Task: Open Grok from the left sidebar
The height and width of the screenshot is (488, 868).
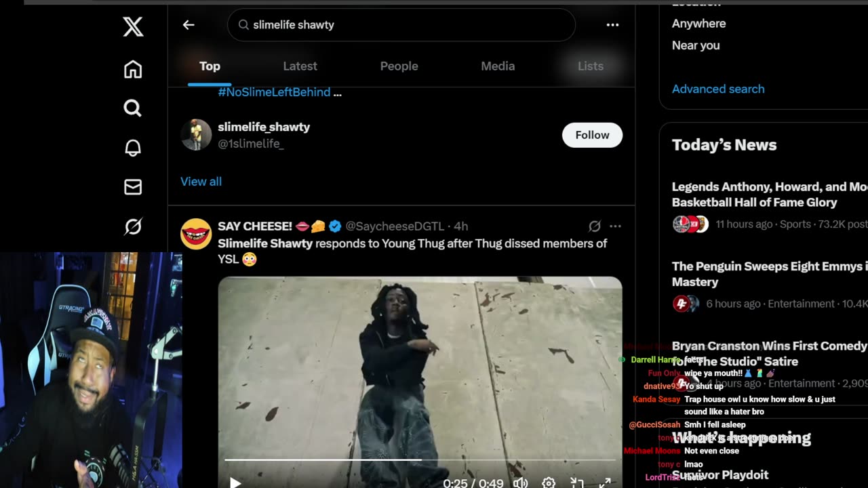Action: 133,226
